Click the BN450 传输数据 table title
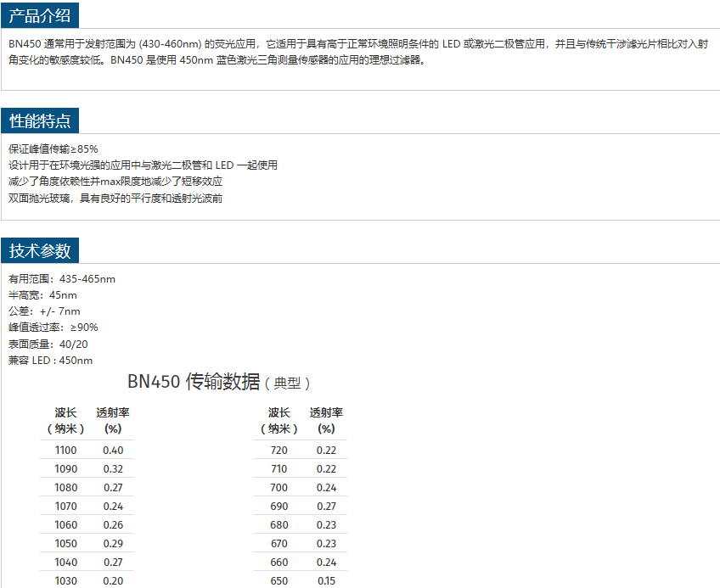The height and width of the screenshot is (588, 720). click(219, 382)
